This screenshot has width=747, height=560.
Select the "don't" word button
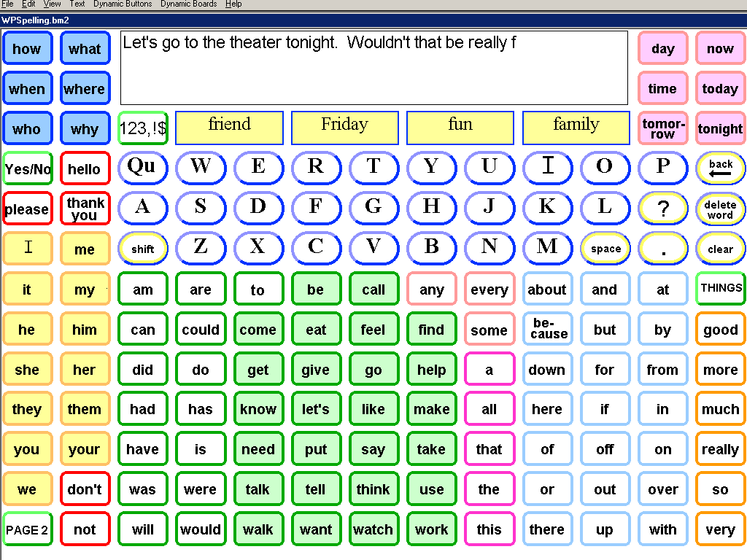click(85, 489)
